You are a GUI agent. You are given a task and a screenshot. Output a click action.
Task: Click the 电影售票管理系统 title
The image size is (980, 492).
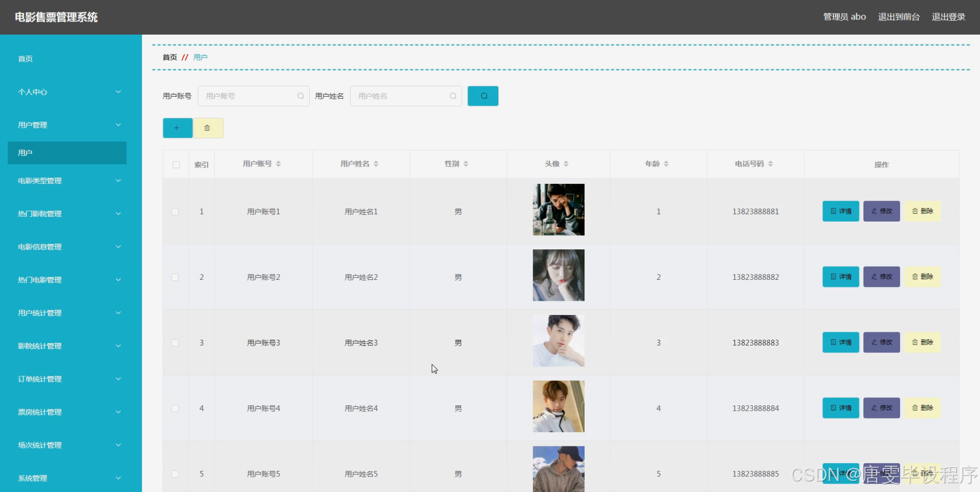pos(56,17)
